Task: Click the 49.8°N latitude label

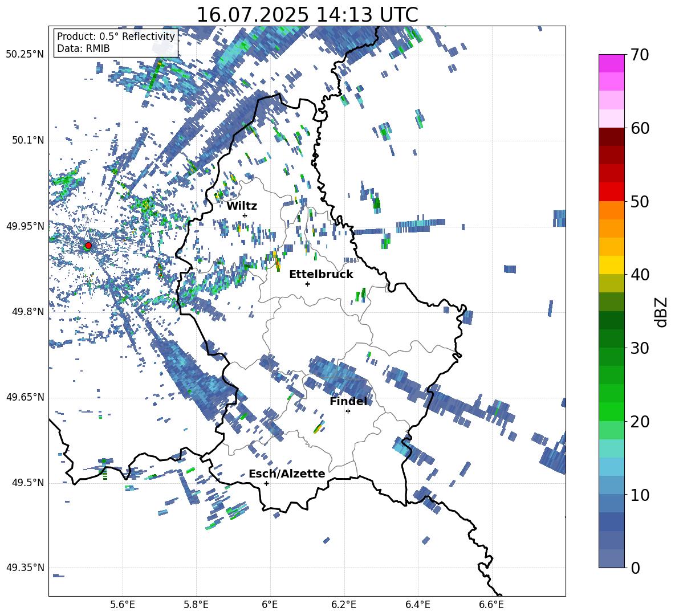Action: [28, 312]
